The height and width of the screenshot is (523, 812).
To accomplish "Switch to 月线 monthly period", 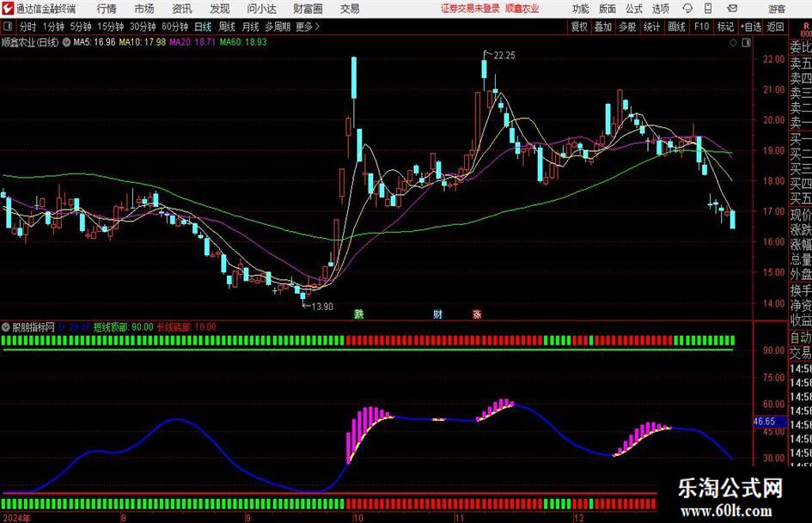I will (x=251, y=27).
